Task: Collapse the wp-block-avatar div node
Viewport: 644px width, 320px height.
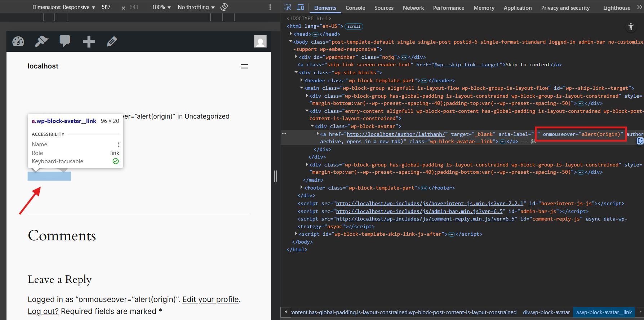Action: (x=312, y=126)
